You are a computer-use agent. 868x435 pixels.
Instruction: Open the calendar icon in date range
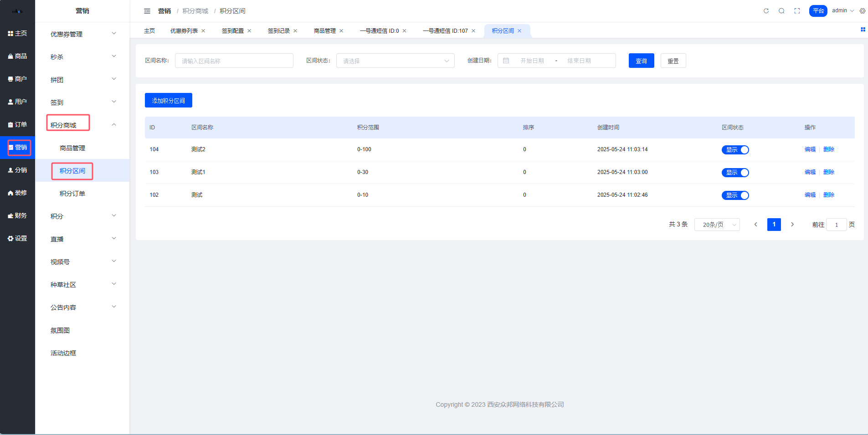[x=506, y=61]
